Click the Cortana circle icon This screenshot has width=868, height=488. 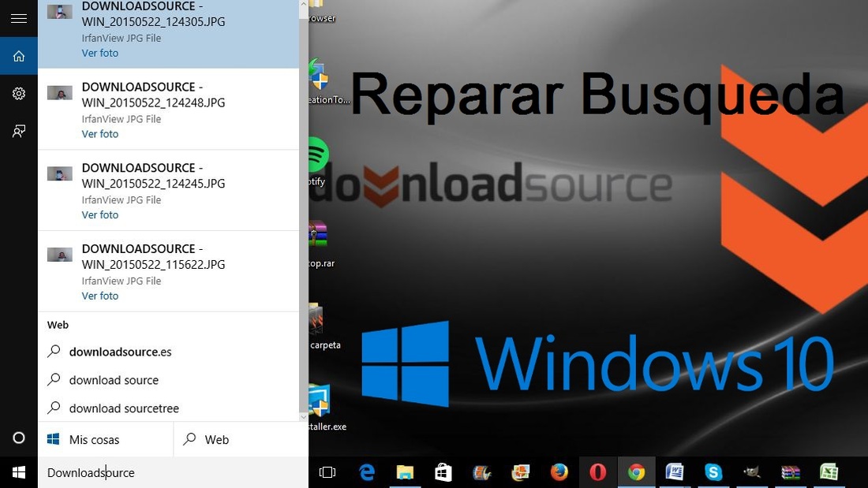coord(19,438)
